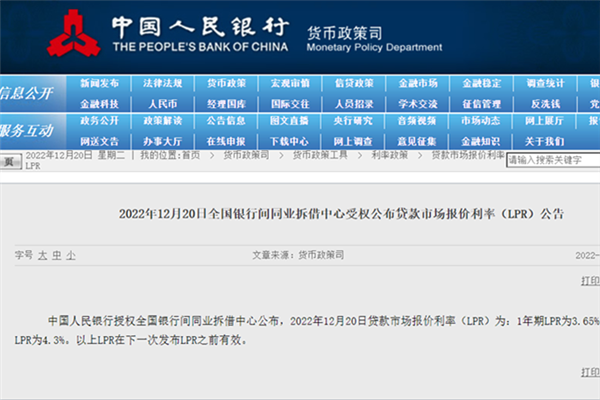The height and width of the screenshot is (400, 600).
Task: Set font size to 小
Action: (x=71, y=255)
